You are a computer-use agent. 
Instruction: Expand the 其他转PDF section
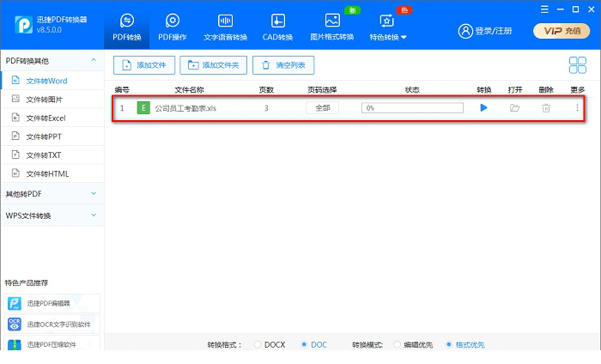(x=52, y=194)
